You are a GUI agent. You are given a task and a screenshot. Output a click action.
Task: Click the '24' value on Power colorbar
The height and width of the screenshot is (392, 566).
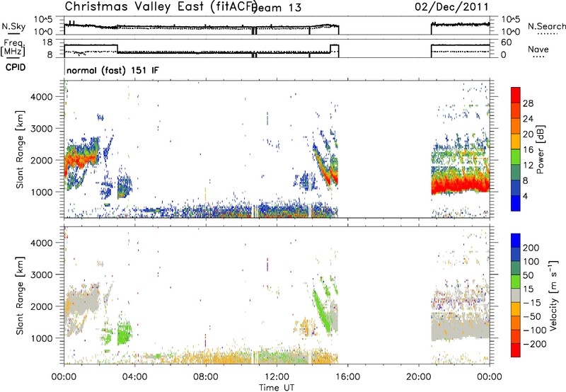pos(528,119)
